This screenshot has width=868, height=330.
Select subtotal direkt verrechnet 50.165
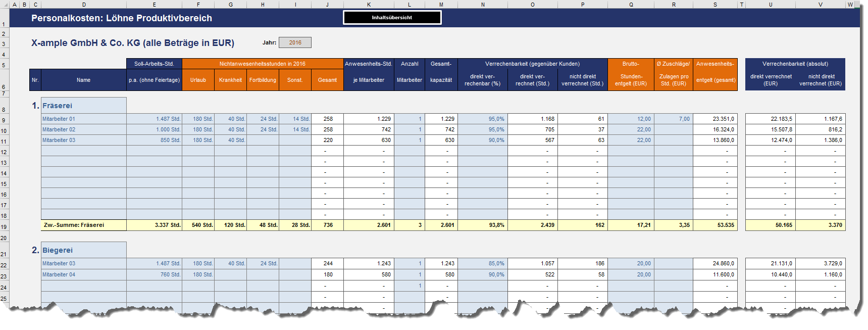(x=771, y=225)
